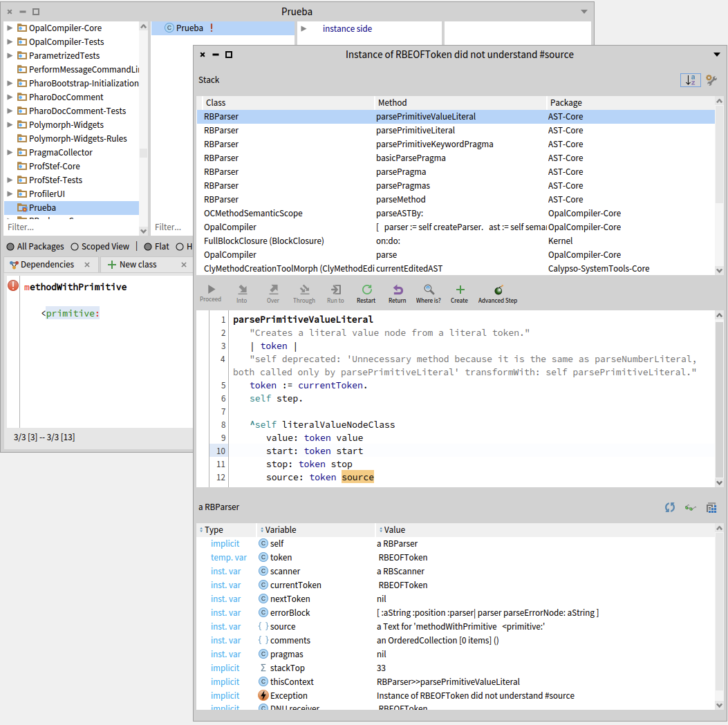Screen dimensions: 728x725
Task: Toggle alphabetical sorting of the Stack list
Action: [689, 79]
